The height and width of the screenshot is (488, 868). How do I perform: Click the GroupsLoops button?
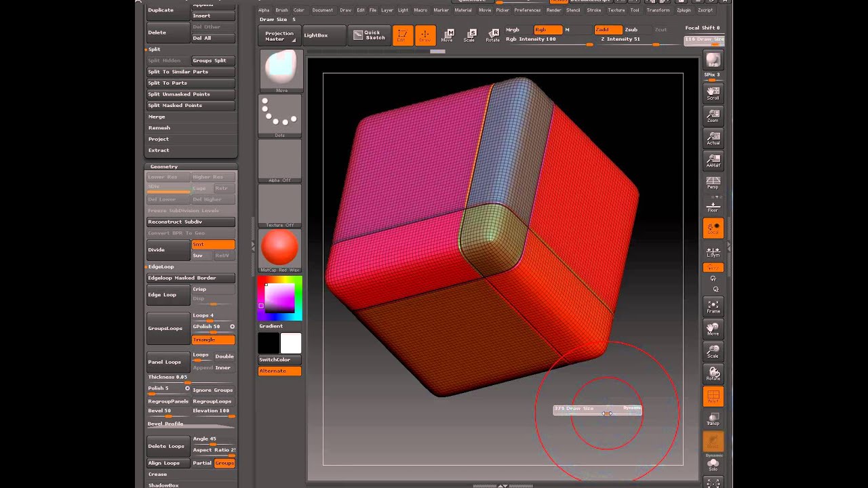click(168, 328)
